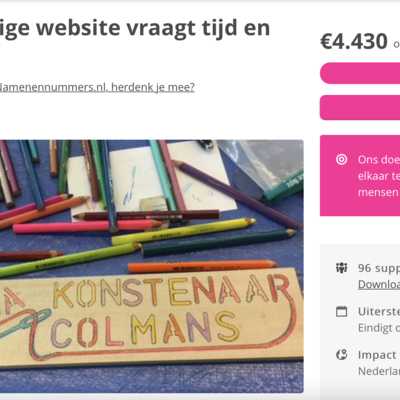
Task: Click the 'Impact' label text
Action: (377, 355)
